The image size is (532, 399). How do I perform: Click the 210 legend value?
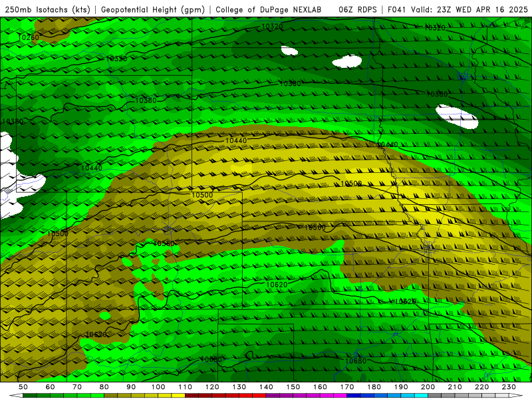(x=455, y=387)
